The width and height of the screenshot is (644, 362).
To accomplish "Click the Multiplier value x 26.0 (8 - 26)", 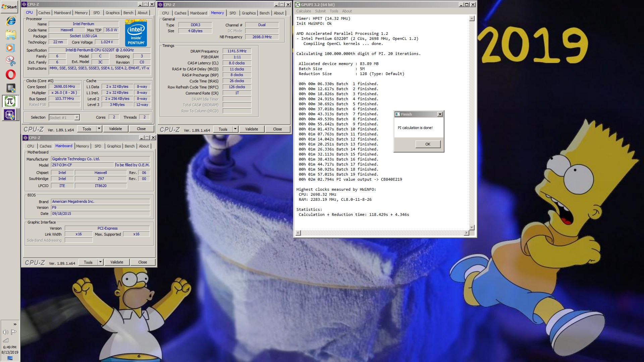I will [64, 93].
